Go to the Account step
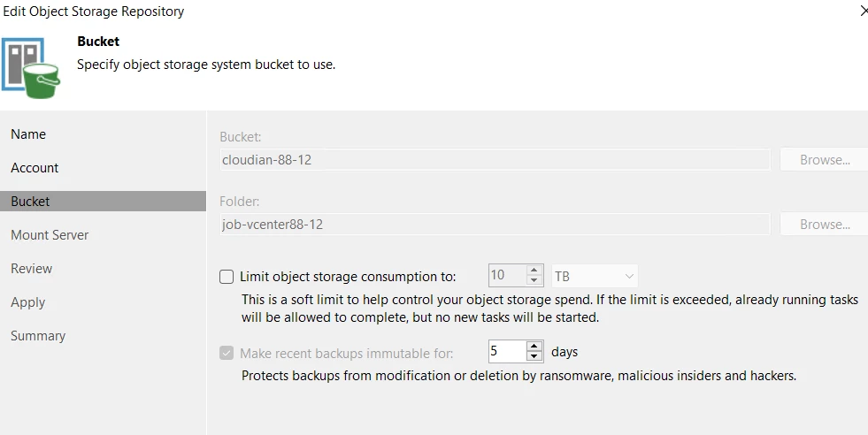868x435 pixels. (x=35, y=168)
